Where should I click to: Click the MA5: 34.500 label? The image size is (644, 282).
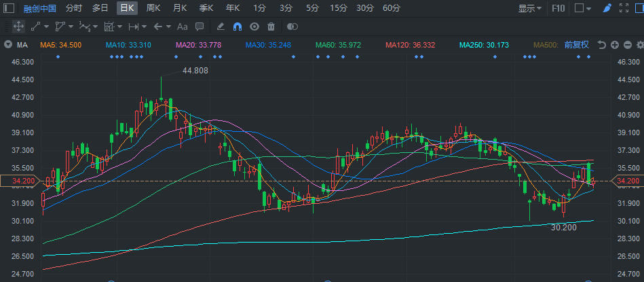coord(60,45)
